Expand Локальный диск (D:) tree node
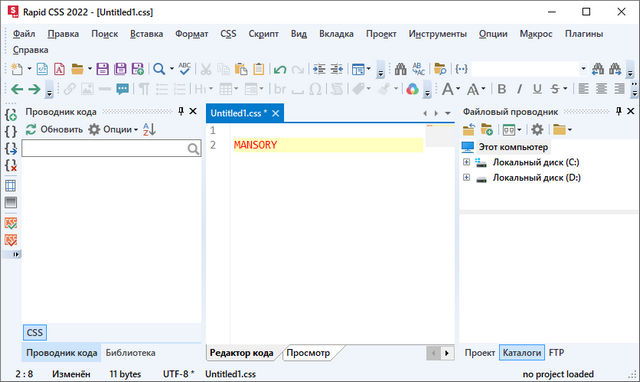Screen dimensions: 640x382 click(x=466, y=178)
